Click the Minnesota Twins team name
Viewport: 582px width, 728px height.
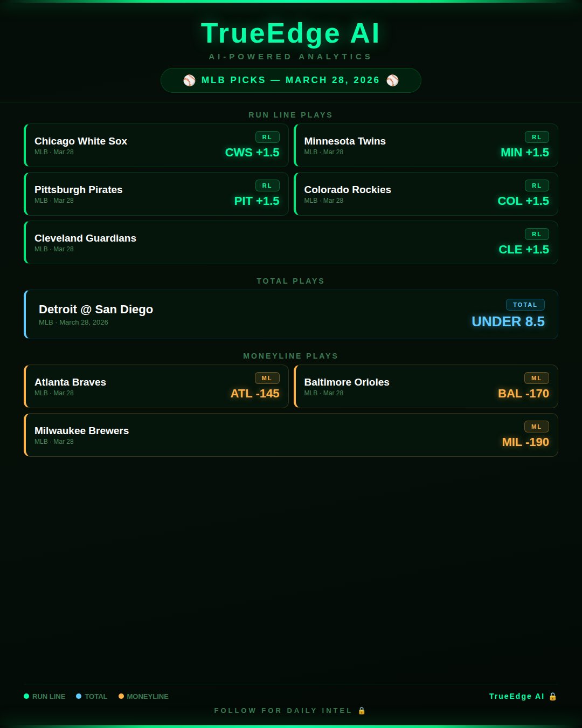[345, 141]
